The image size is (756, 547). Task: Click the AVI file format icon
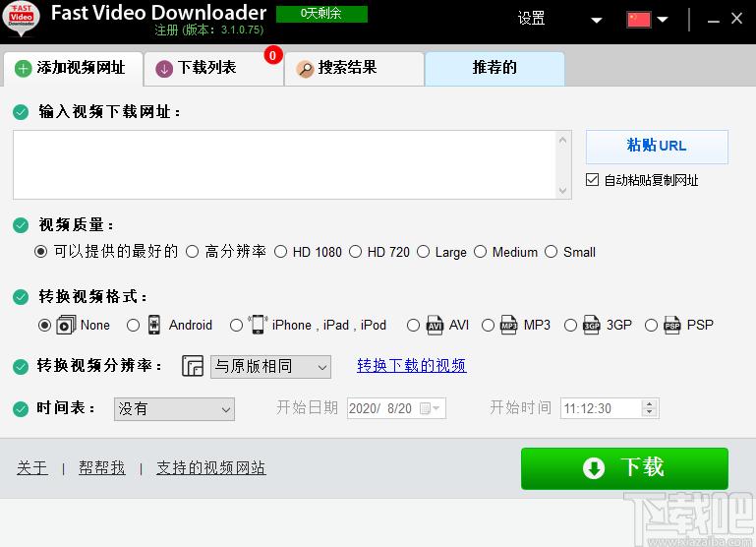tap(435, 325)
